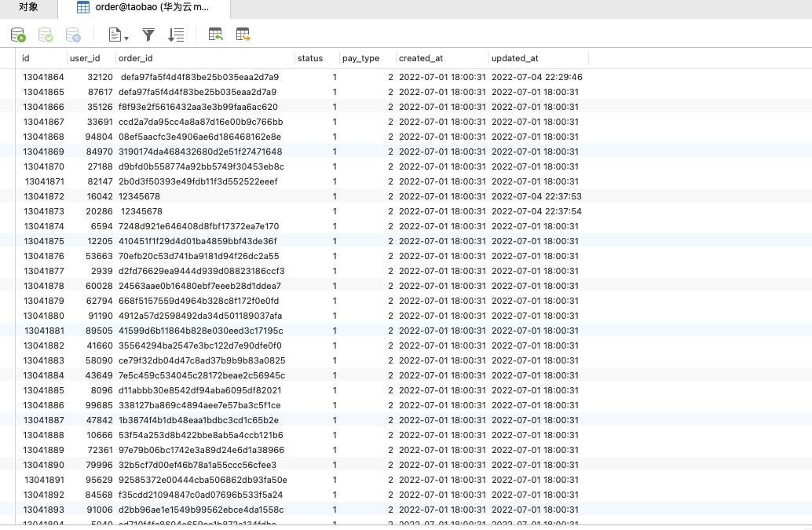Viewport: 812px width, 530px height.
Task: Click the Filter funnel icon
Action: point(148,35)
